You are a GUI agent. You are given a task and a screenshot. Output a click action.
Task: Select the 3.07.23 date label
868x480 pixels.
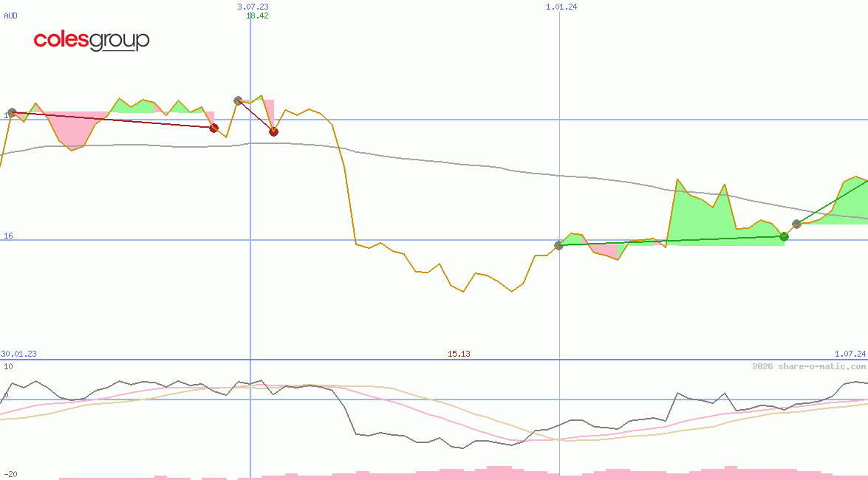[x=252, y=7]
